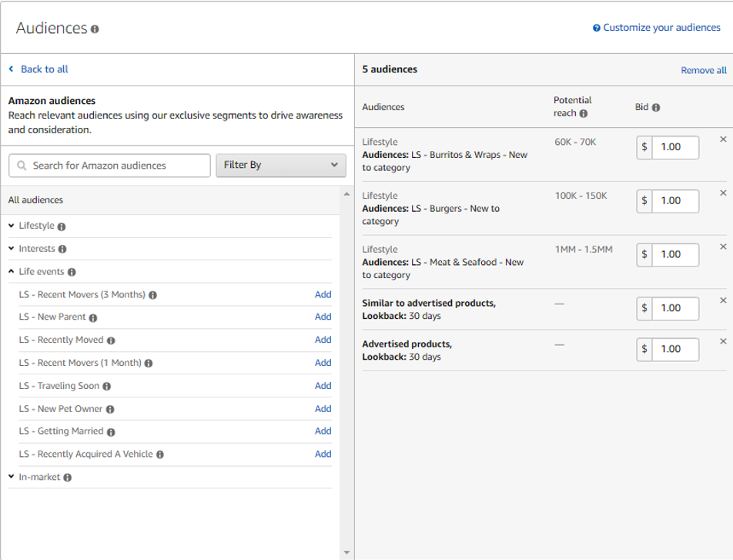Click the magnifier in the audience search box
The width and height of the screenshot is (733, 560).
[20, 165]
